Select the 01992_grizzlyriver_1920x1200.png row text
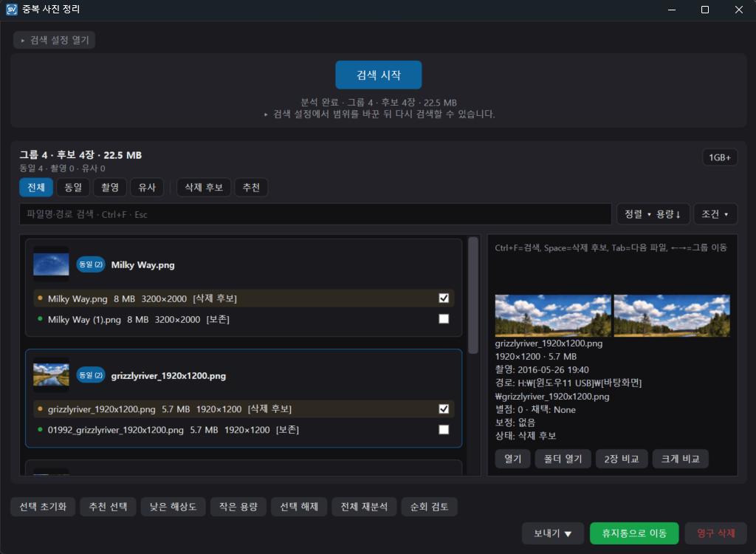The height and width of the screenshot is (554, 756). [173, 430]
